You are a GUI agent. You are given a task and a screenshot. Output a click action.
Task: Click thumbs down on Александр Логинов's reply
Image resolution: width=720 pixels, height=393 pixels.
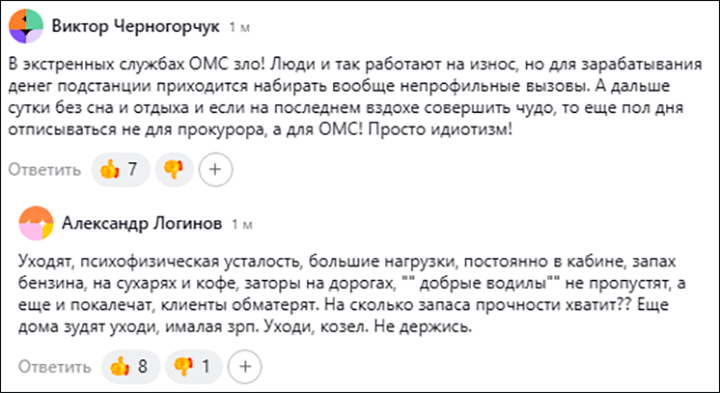[194, 367]
